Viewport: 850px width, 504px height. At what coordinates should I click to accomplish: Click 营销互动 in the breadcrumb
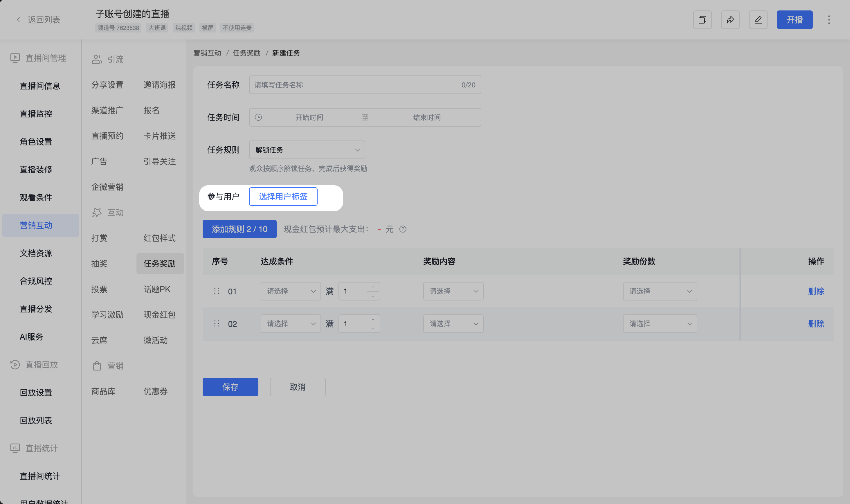point(207,53)
